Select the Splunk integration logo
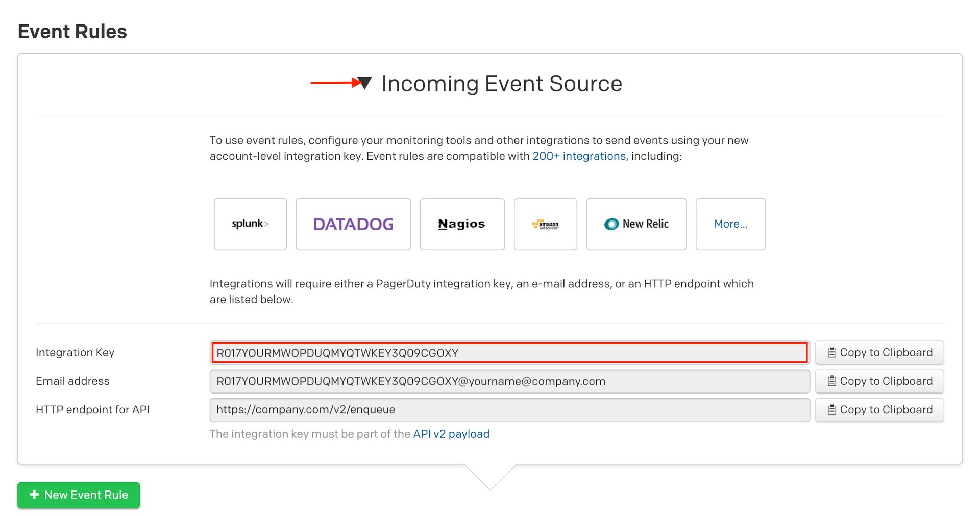980x516 pixels. pos(250,224)
